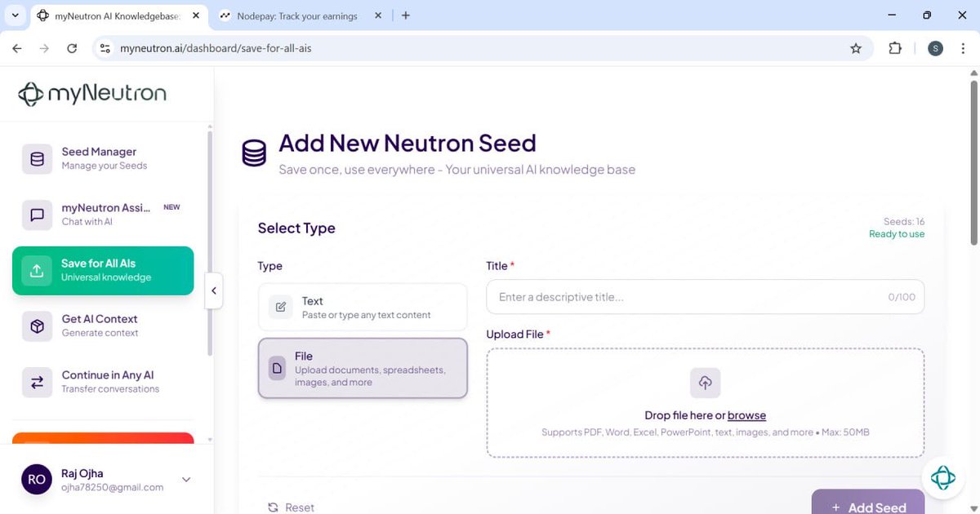The width and height of the screenshot is (980, 514).
Task: Open the browser extensions puzzle icon
Action: tap(895, 48)
